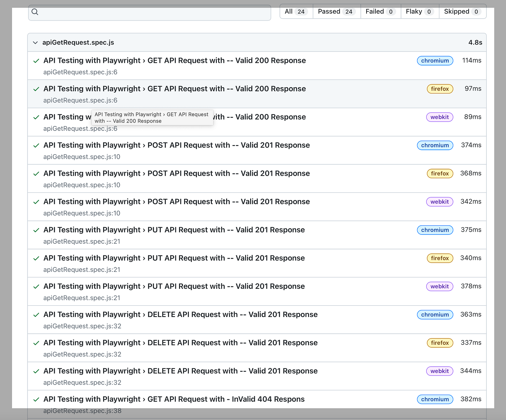
Task: Click the webkit badge on the DELETE 201 row
Action: 440,371
